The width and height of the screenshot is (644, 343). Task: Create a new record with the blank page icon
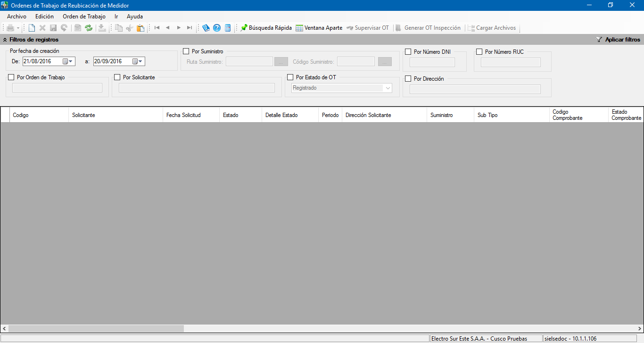tap(32, 28)
